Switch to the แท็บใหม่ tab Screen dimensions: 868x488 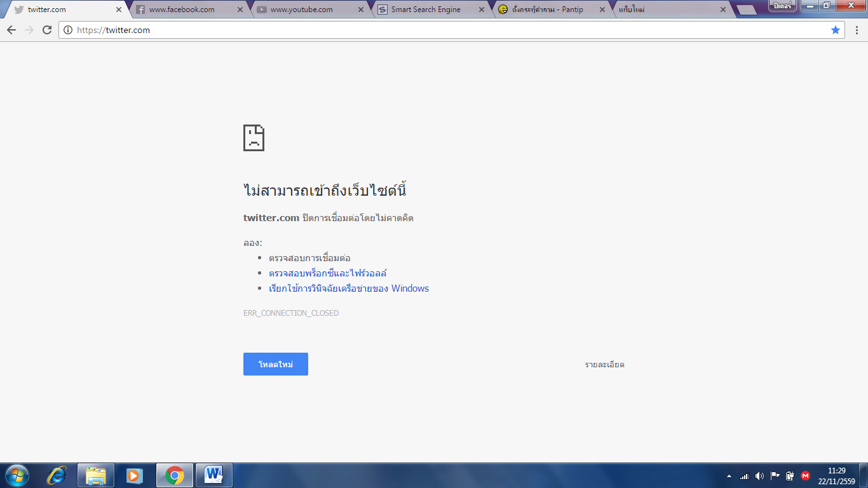coord(671,10)
